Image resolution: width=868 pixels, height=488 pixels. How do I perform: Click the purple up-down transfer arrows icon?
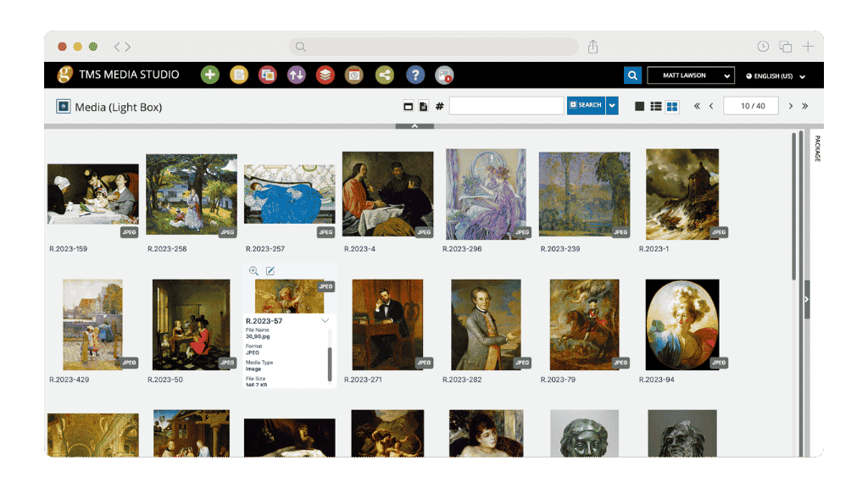tap(297, 75)
